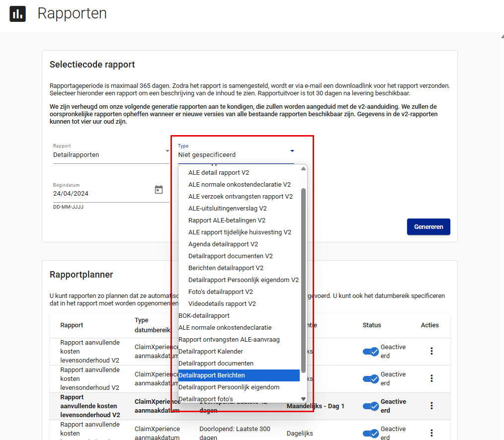
Task: Toggle the second report's Geactiveerd switch
Action: [x=371, y=378]
